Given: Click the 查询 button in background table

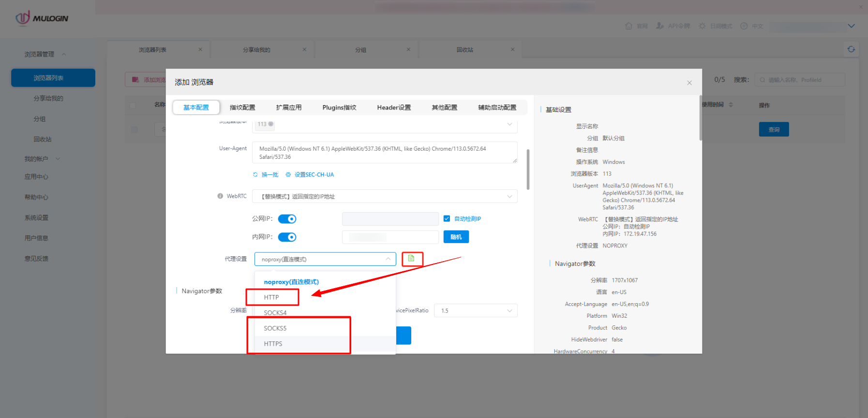Looking at the screenshot, I should [774, 129].
